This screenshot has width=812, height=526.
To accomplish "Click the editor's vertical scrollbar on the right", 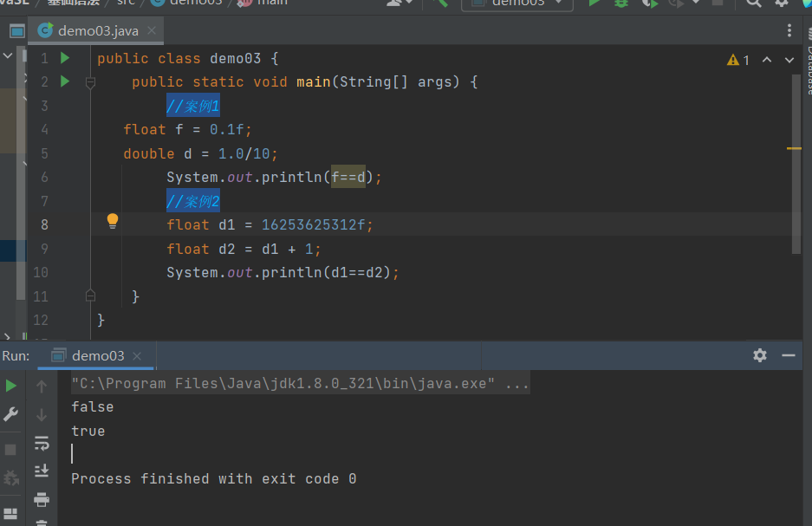I will click(x=796, y=165).
